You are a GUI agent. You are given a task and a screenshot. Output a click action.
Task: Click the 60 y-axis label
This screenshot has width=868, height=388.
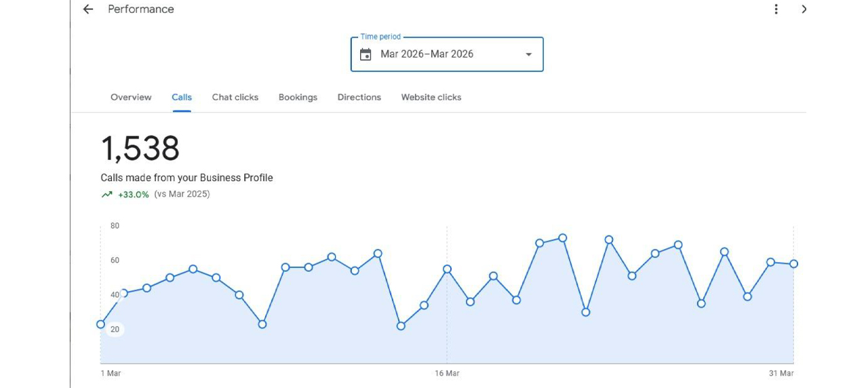pyautogui.click(x=115, y=260)
